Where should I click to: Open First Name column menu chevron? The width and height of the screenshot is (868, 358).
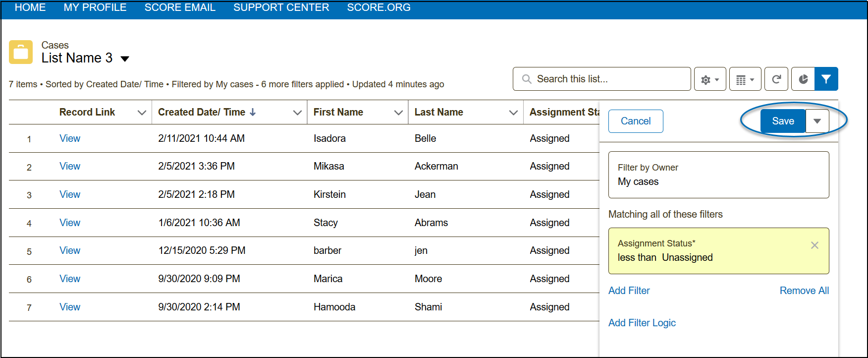pos(398,113)
